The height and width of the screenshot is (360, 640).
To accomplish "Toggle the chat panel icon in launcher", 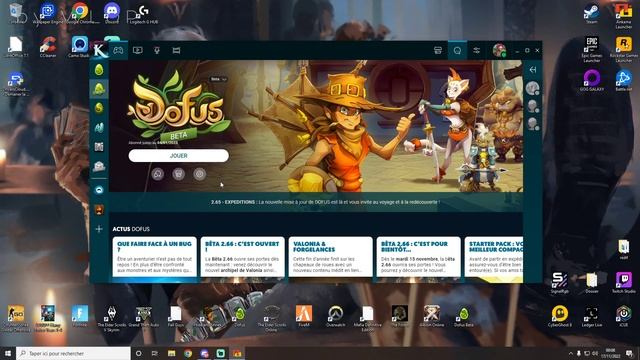I will click(457, 50).
